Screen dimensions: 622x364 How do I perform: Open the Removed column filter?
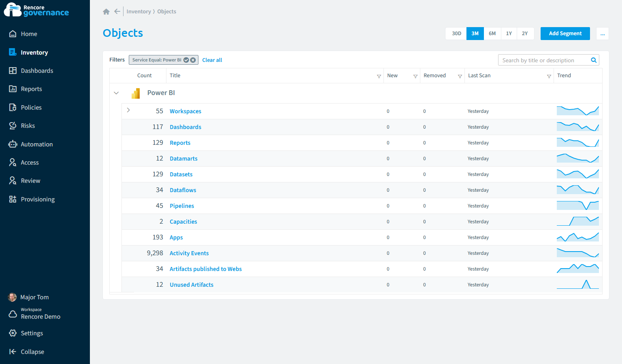click(460, 76)
